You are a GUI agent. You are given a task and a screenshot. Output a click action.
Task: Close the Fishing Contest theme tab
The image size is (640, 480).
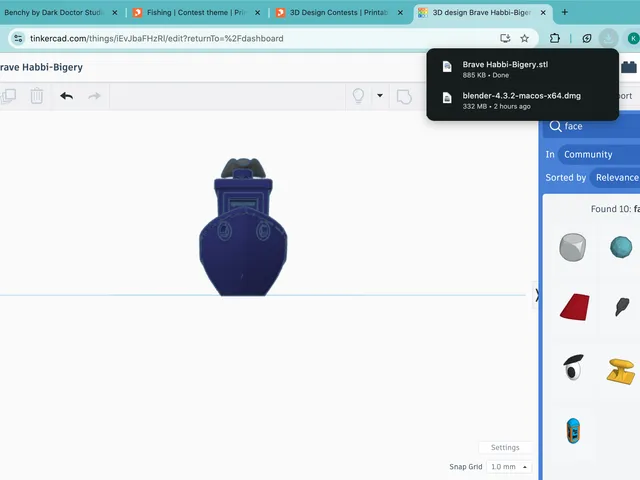258,13
